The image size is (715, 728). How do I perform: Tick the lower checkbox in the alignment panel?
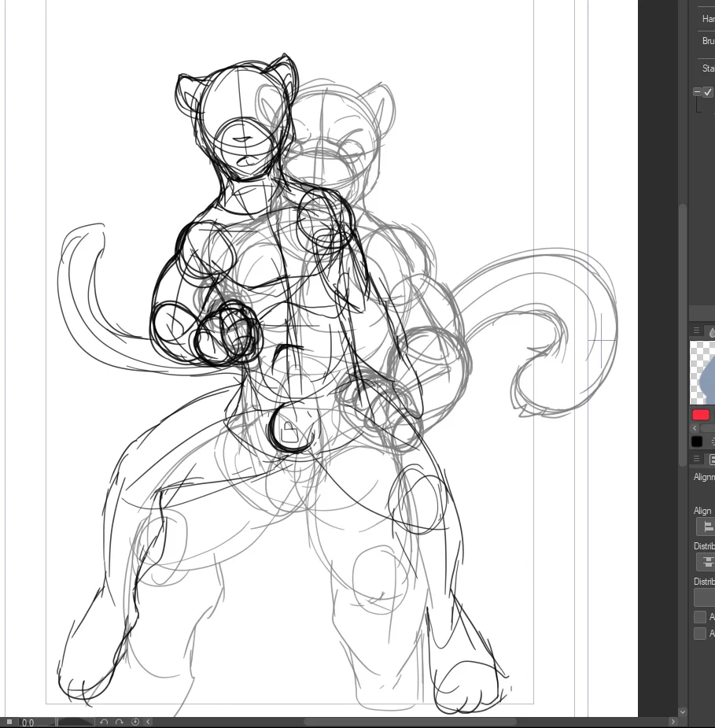(x=700, y=634)
